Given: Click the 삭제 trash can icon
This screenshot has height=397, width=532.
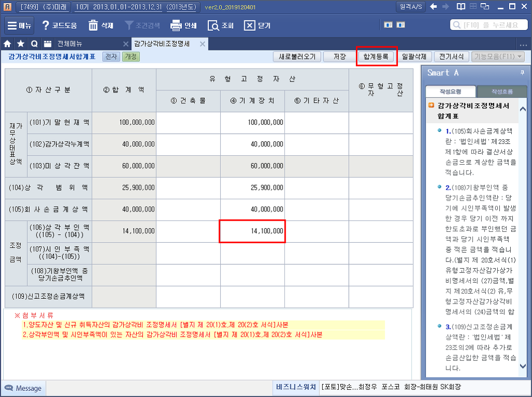Looking at the screenshot, I should tap(94, 25).
